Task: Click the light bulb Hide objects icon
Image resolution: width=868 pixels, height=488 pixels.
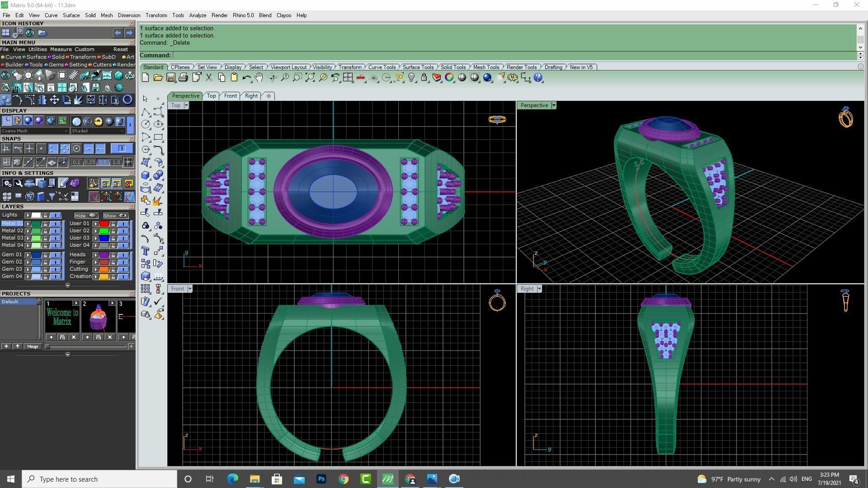Action: [x=411, y=78]
